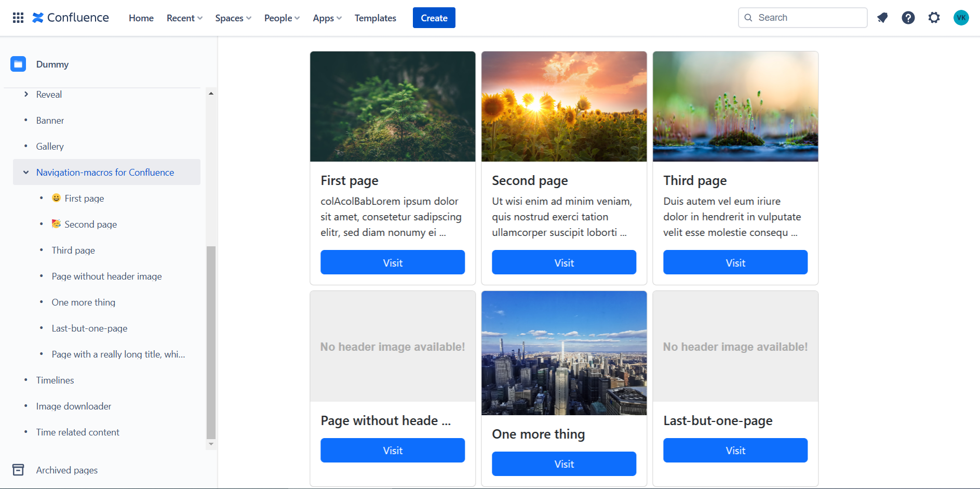Click the First page card title
The image size is (980, 489).
350,180
